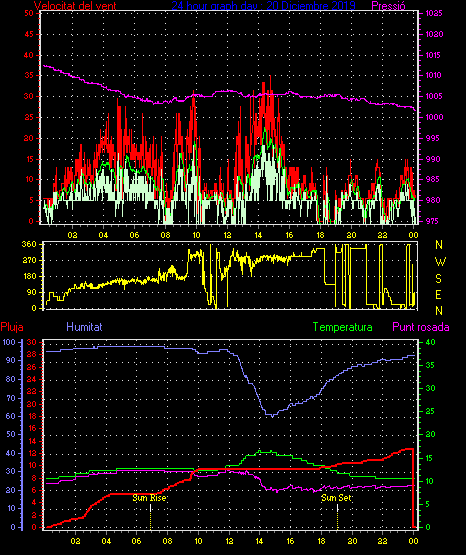
Task: Click the 975 pressure axis value
Action: coord(433,221)
